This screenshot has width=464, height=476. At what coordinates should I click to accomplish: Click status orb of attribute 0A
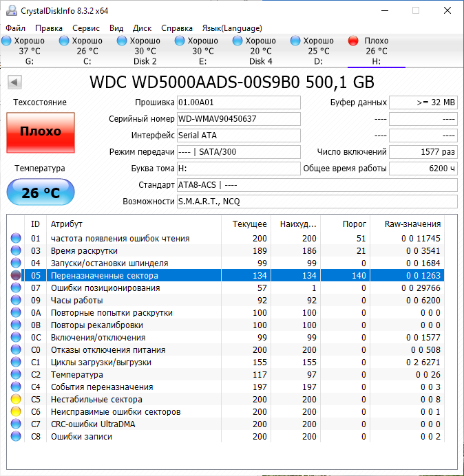16,313
